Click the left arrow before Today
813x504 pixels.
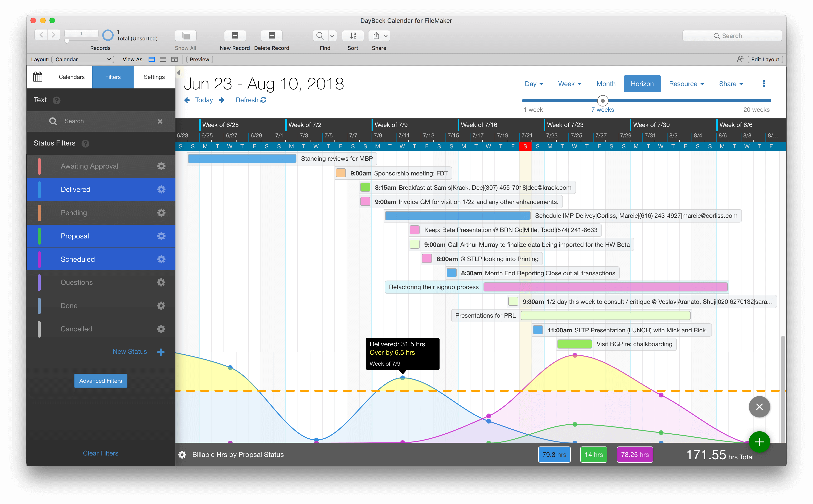[187, 100]
